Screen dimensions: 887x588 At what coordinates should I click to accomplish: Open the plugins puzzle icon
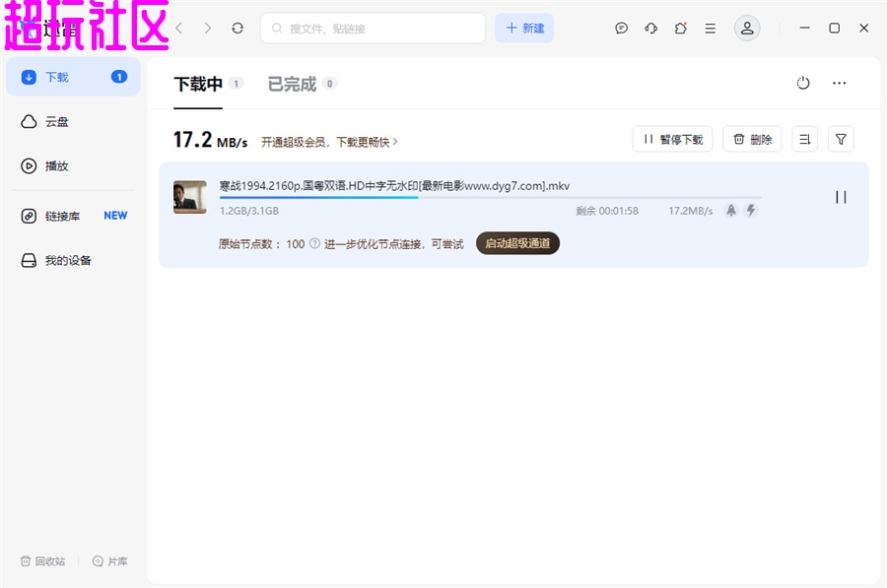click(680, 28)
